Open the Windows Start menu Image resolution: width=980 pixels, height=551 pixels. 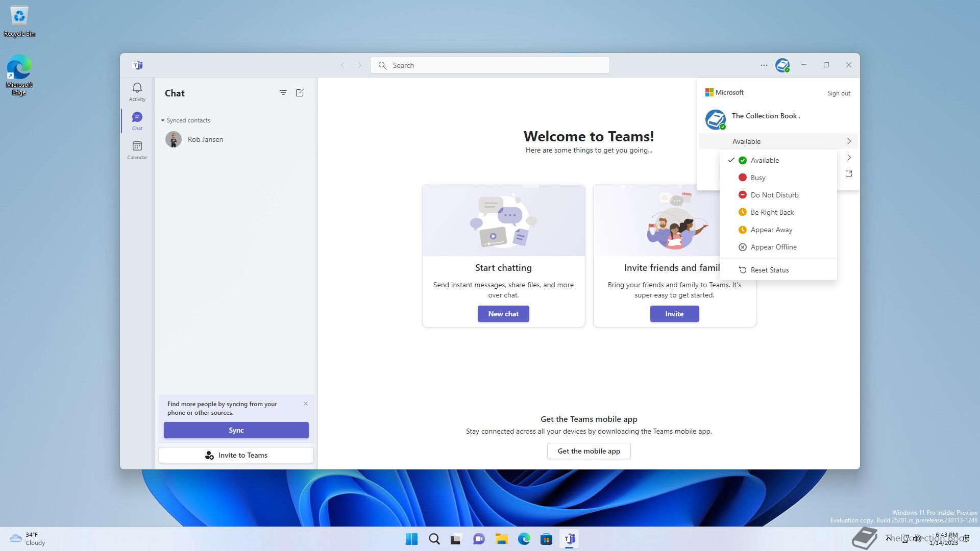tap(411, 539)
